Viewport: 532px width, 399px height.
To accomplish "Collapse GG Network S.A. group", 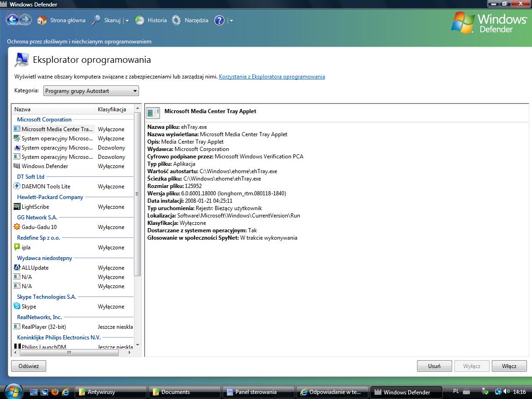I will (x=37, y=218).
